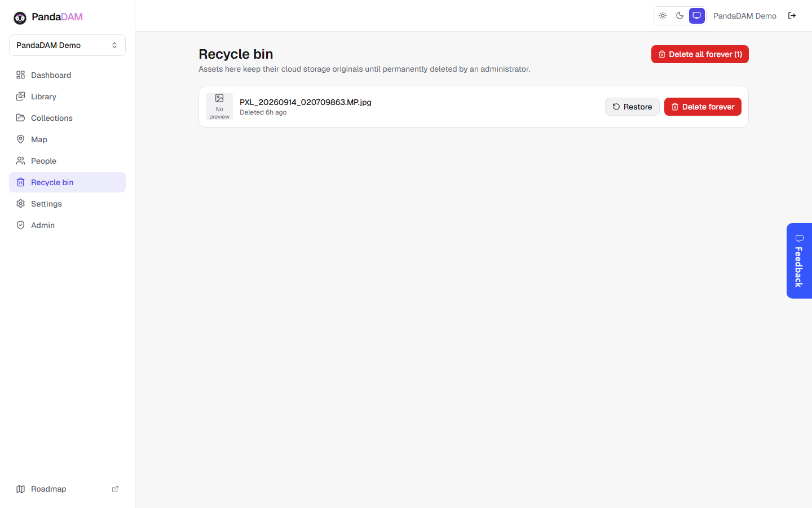
Task: Go to Library in the sidebar
Action: click(x=67, y=97)
